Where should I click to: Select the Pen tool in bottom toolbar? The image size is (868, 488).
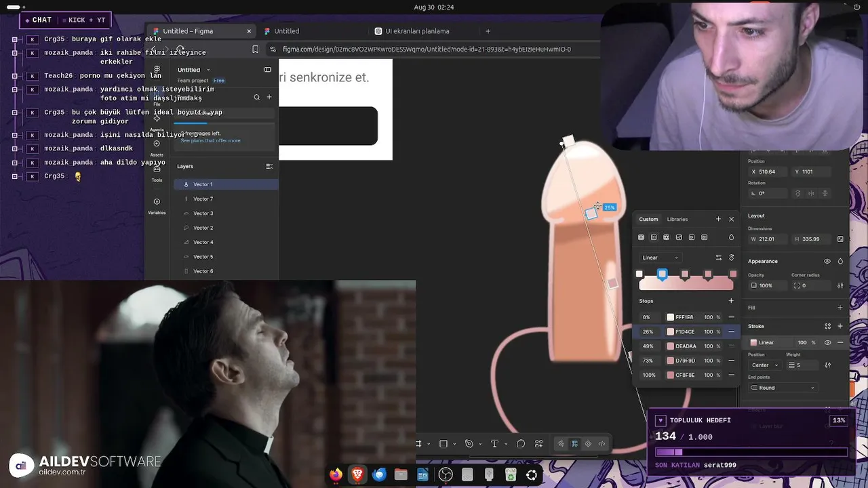coord(469,444)
